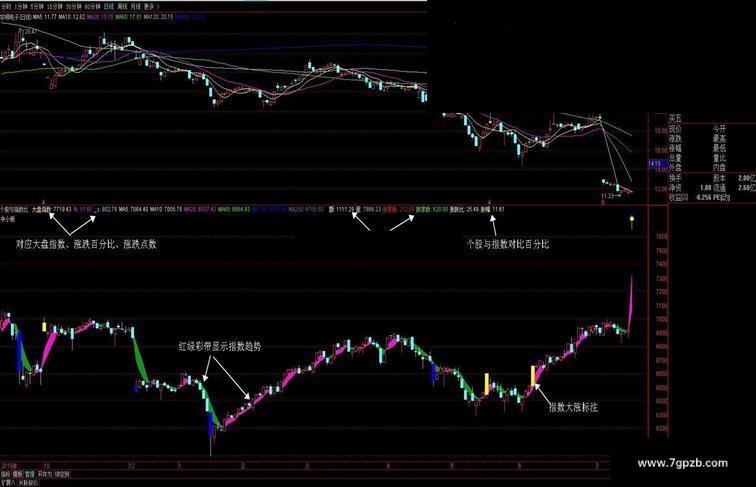Click the 量比 field in quote panel
This screenshot has width=756, height=487.
point(719,158)
